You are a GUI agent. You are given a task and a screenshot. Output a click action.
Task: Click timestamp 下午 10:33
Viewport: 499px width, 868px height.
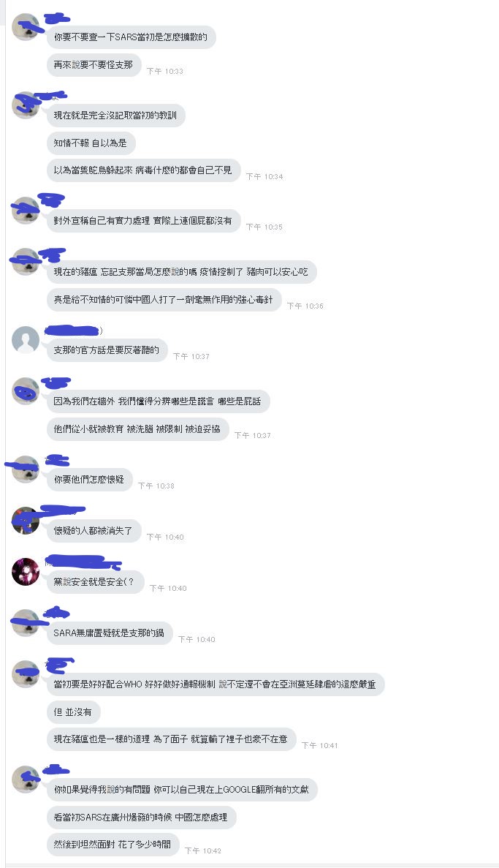pos(165,71)
